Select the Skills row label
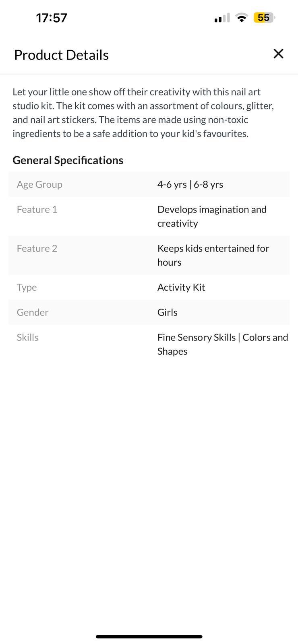Screen dimensions: 298x644 click(x=28, y=337)
